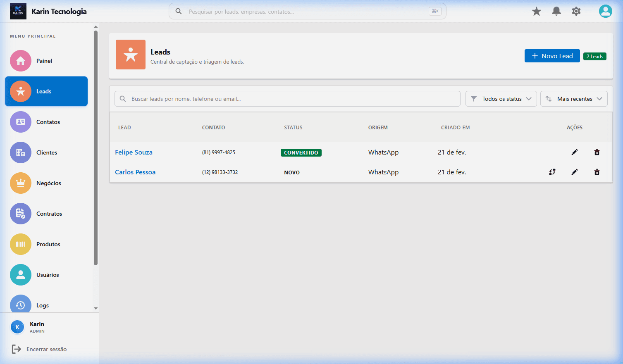Click the sidebar scroll down arrow
This screenshot has height=364, width=623.
point(95,308)
